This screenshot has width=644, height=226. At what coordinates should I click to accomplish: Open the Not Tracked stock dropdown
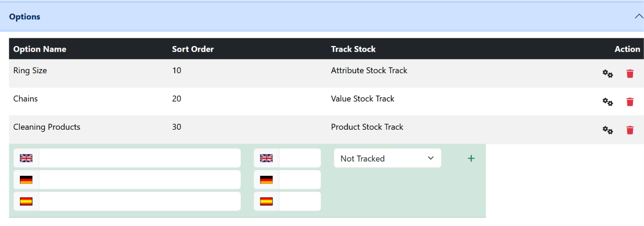pyautogui.click(x=388, y=158)
